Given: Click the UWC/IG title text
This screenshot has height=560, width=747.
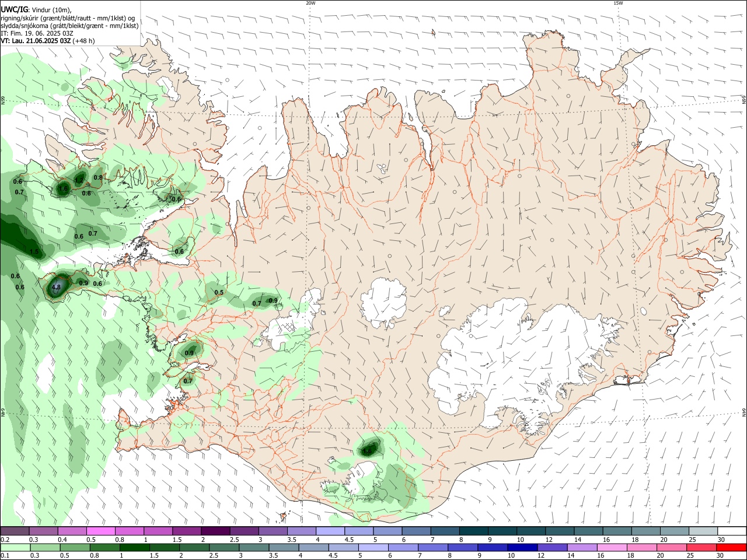Looking at the screenshot, I should click(14, 10).
